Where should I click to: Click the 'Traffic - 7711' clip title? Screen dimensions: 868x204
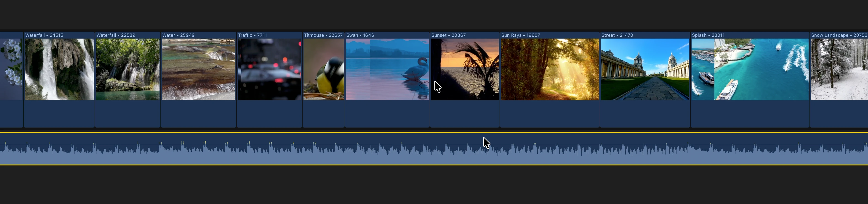(x=252, y=35)
